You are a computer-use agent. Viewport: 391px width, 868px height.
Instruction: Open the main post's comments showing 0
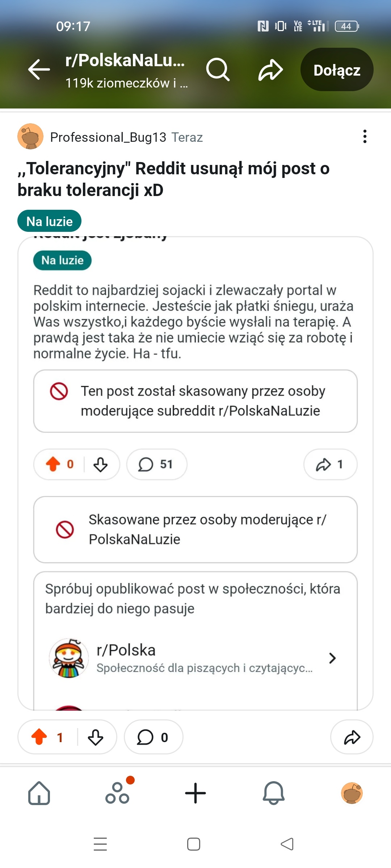pyautogui.click(x=153, y=737)
